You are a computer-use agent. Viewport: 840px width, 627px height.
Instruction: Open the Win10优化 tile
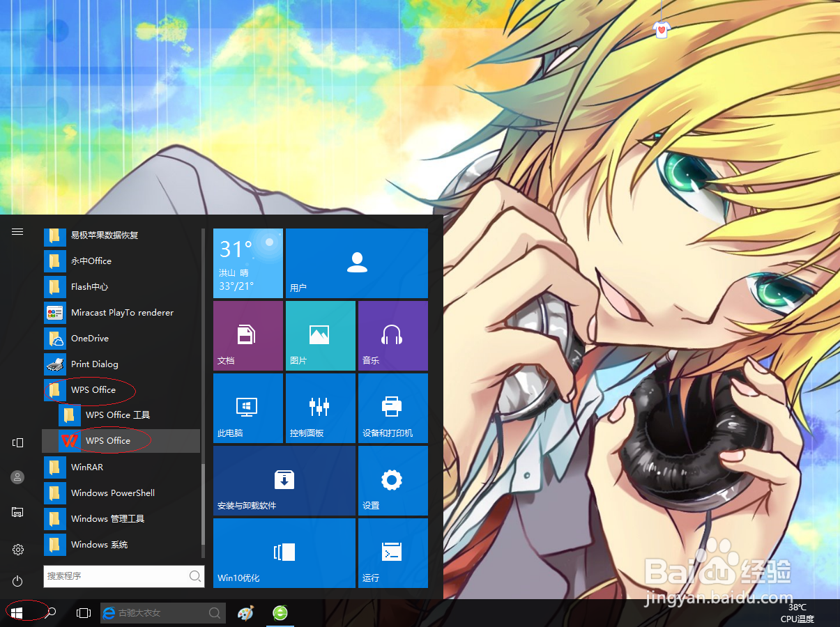point(284,553)
